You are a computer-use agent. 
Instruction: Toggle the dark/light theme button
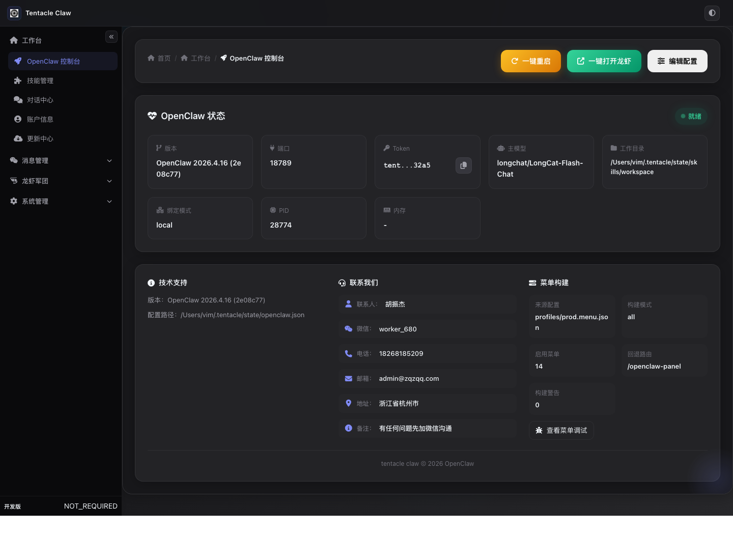(x=712, y=13)
